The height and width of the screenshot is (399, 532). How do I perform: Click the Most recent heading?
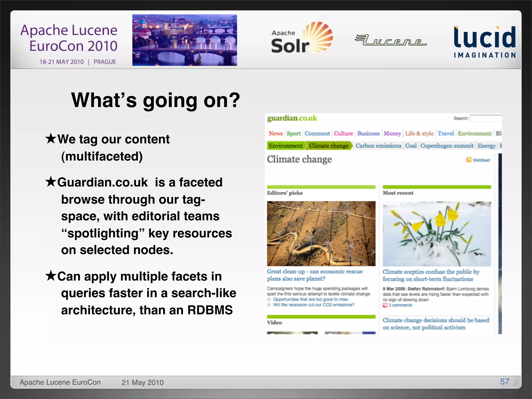[398, 193]
